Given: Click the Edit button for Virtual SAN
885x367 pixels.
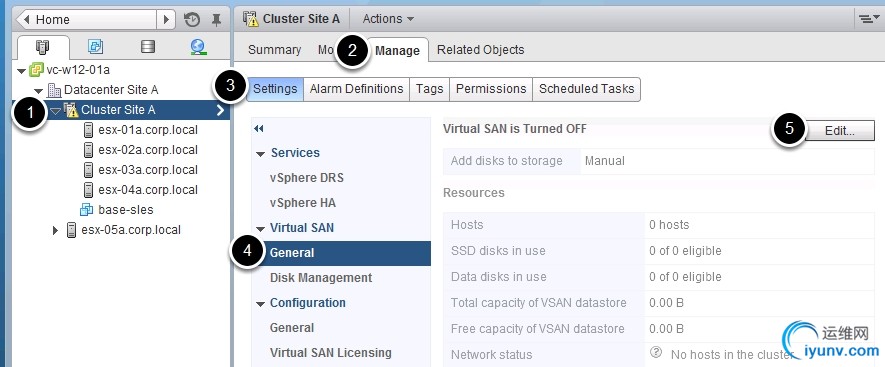Looking at the screenshot, I should click(x=839, y=130).
